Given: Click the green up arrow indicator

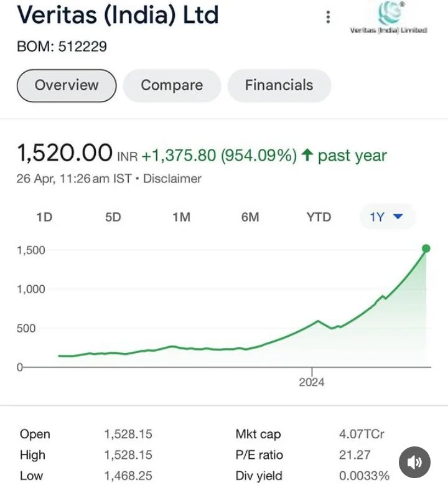Looking at the screenshot, I should [306, 156].
